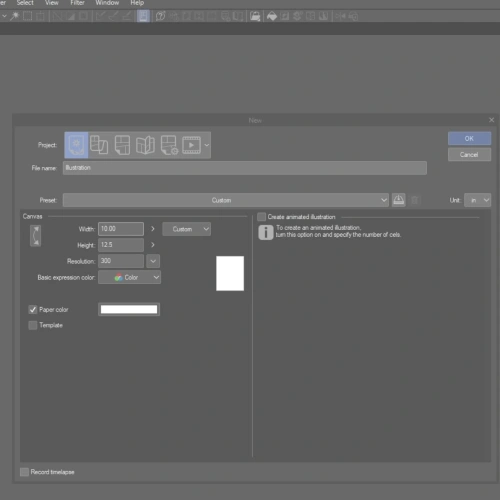Open the Window menu
This screenshot has width=500, height=500.
pyautogui.click(x=107, y=3)
